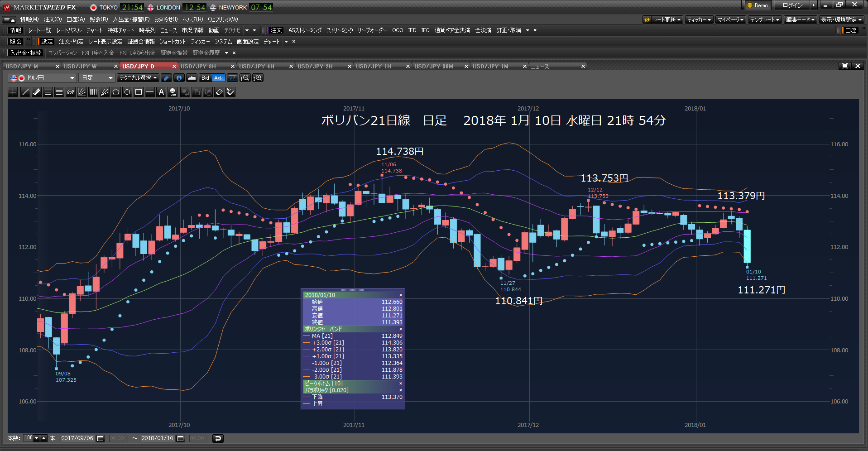This screenshot has height=451, width=868.
Task: Close the ピークボトム section in data box
Action: [x=400, y=384]
